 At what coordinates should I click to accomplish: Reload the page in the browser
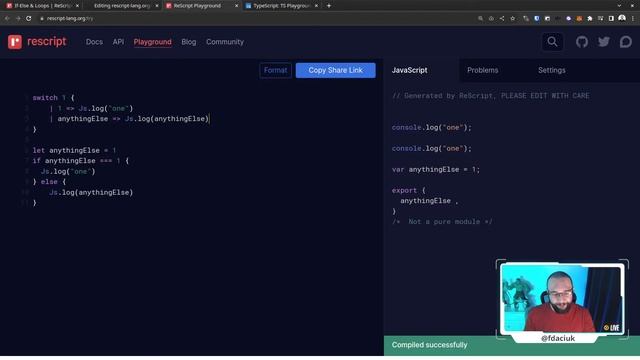pyautogui.click(x=29, y=18)
